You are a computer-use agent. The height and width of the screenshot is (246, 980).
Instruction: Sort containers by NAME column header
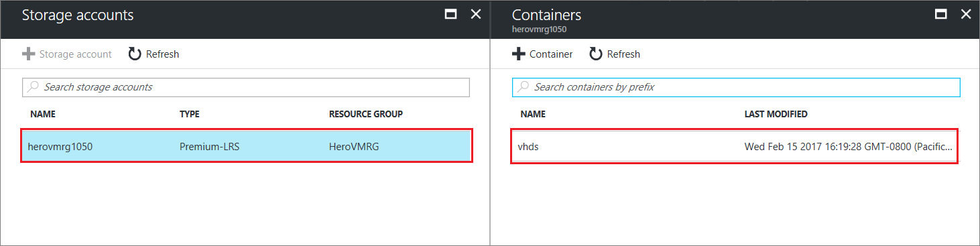coord(533,114)
